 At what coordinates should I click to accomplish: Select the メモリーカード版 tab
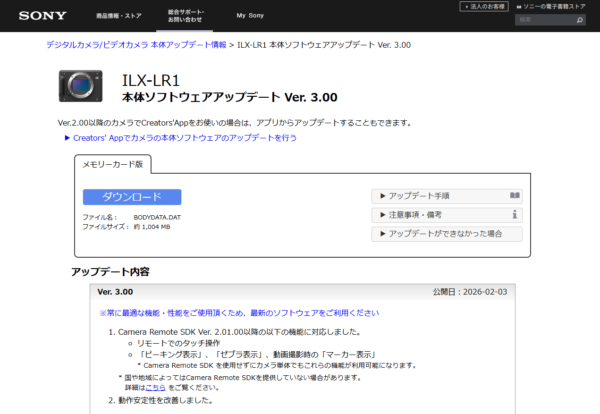pyautogui.click(x=113, y=164)
